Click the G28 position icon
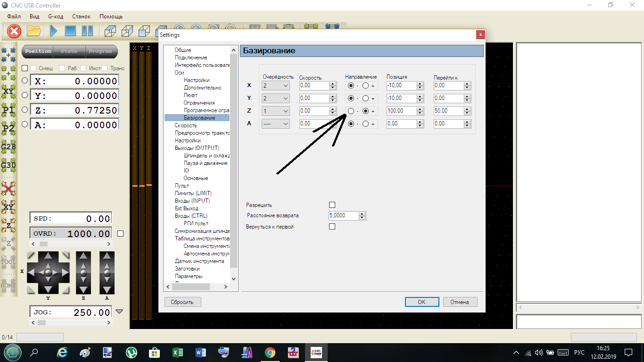This screenshot has height=362, width=644. tap(8, 147)
